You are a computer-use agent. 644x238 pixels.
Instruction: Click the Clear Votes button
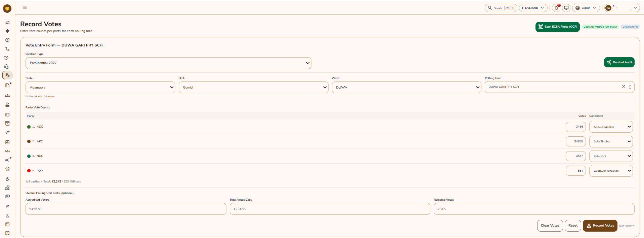point(550,226)
